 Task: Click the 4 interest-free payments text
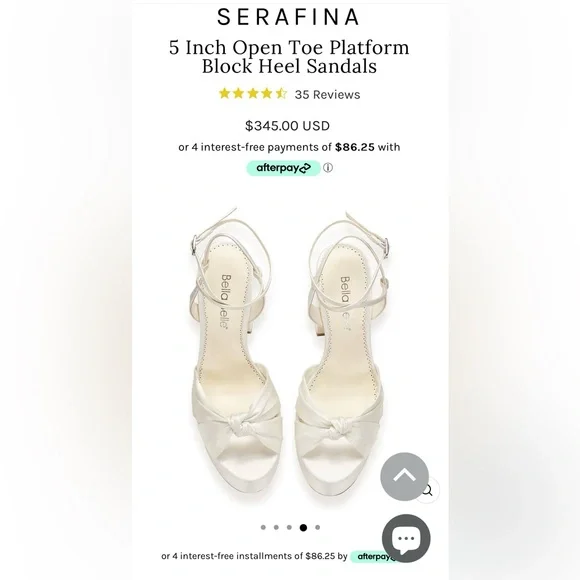(289, 147)
